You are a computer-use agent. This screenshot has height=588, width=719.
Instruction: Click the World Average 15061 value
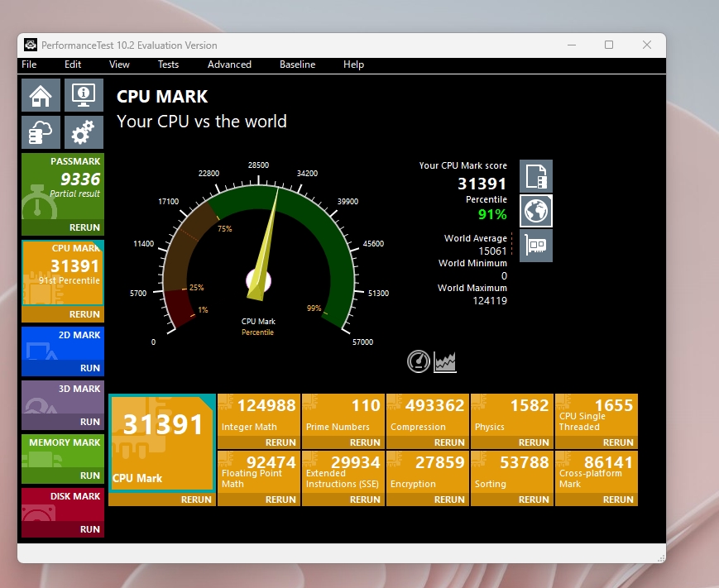click(x=492, y=251)
